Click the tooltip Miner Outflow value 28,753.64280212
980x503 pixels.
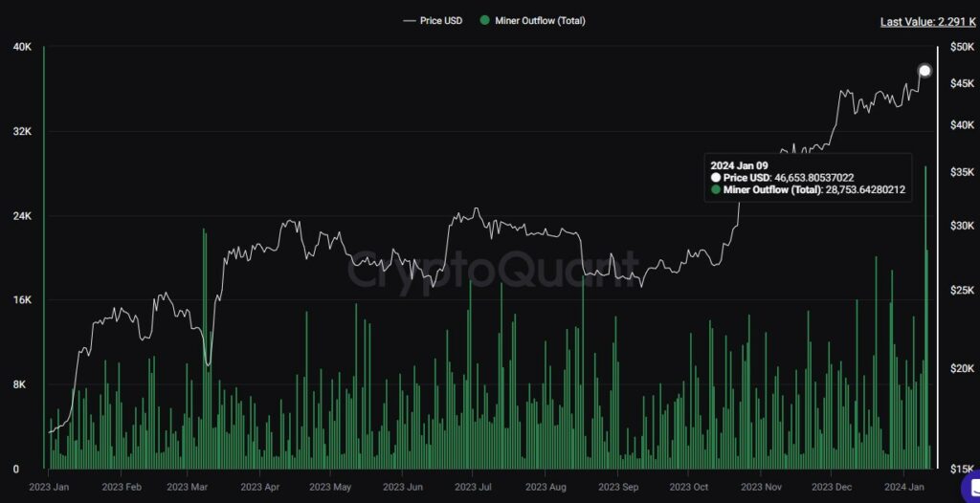(x=865, y=190)
